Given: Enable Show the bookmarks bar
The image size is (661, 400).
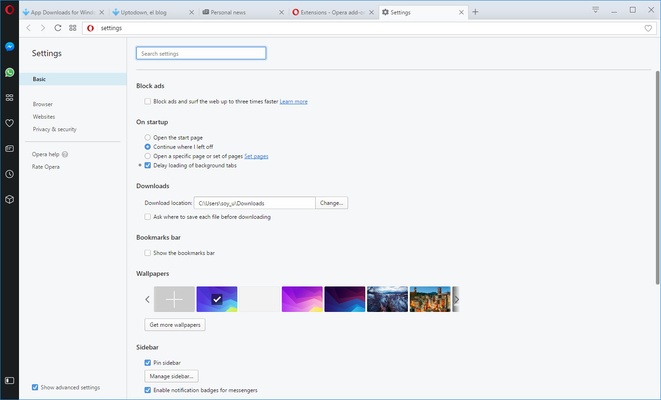Looking at the screenshot, I should click(x=148, y=253).
